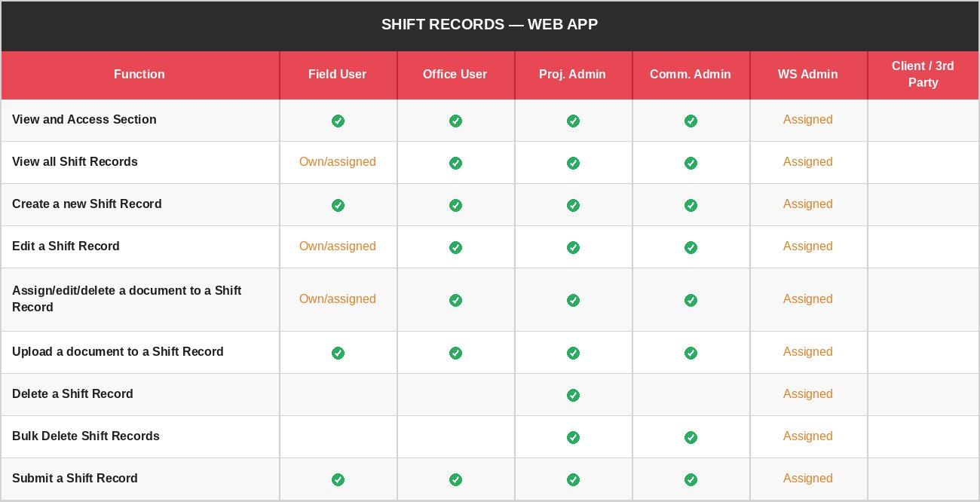Select the Client / 3rd Party column header
980x502 pixels.
[923, 74]
